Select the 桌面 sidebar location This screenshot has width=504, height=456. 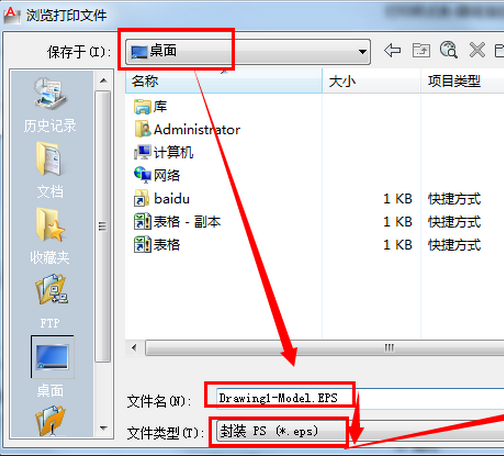tap(52, 367)
